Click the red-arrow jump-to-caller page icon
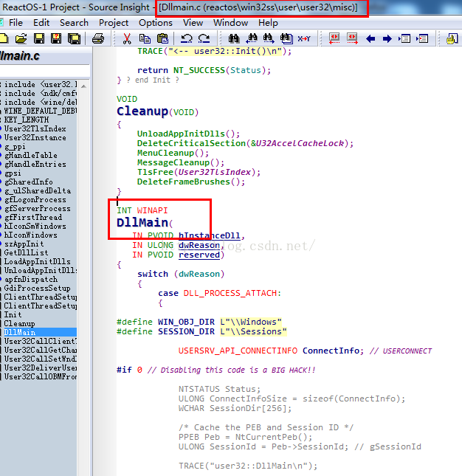 [x=422, y=38]
